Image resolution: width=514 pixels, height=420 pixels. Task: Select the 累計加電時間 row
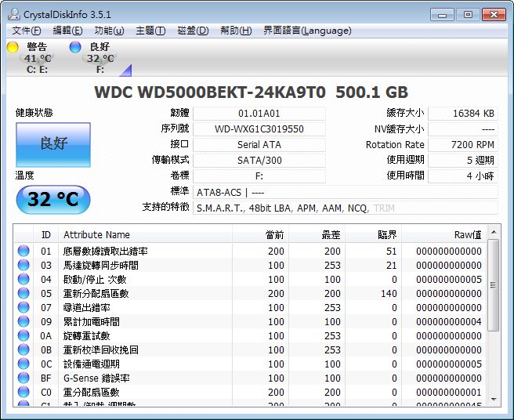click(x=250, y=321)
